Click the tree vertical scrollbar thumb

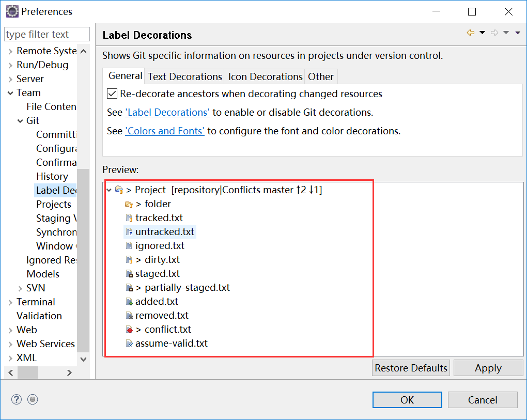coord(83,260)
